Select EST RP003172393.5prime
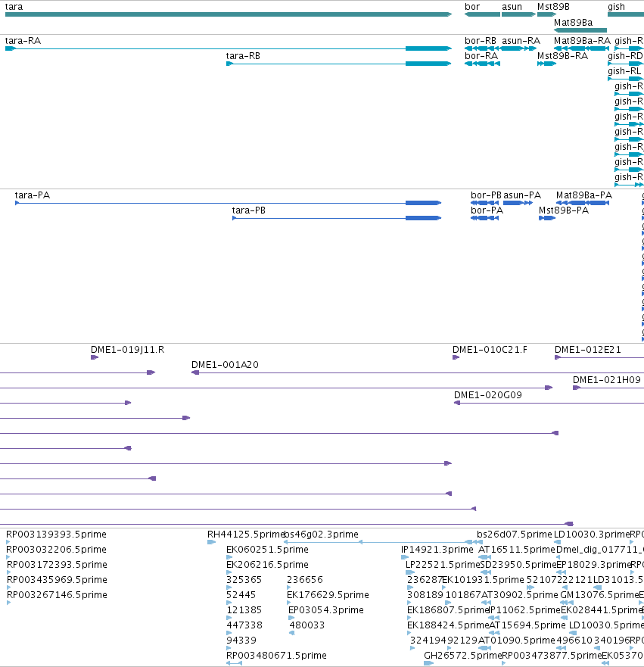This screenshot has width=644, height=667. tap(8, 572)
